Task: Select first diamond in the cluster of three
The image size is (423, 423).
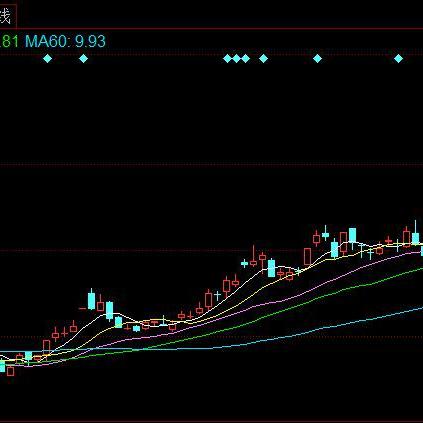Action: (x=227, y=59)
